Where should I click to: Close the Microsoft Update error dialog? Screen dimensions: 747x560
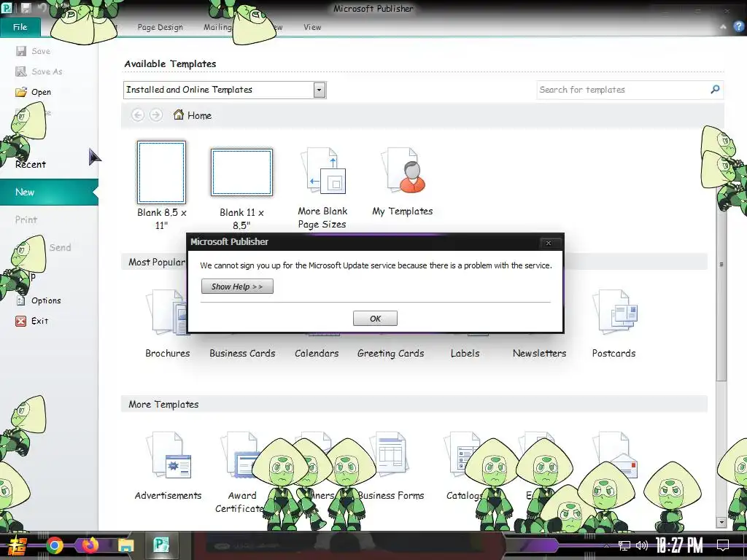[x=549, y=243]
